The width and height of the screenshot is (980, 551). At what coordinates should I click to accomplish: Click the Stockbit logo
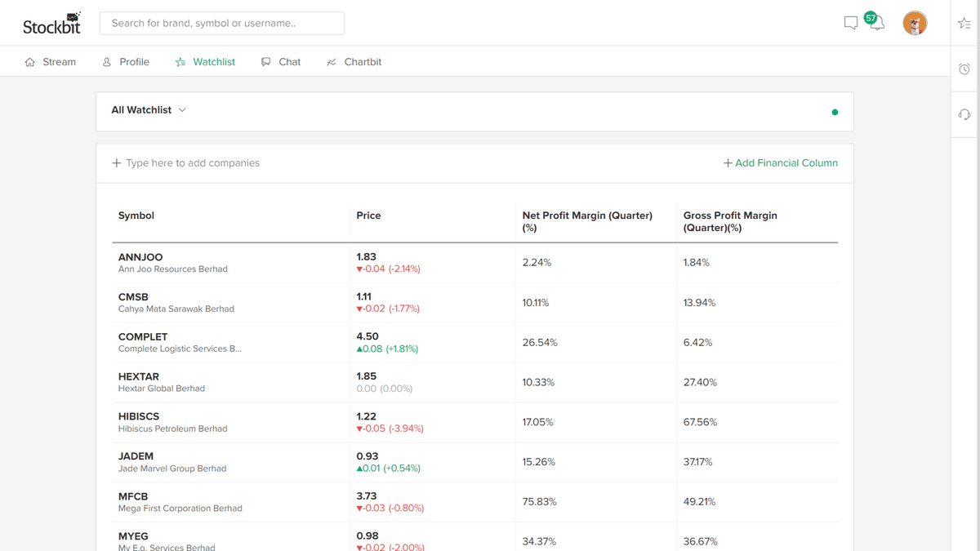(x=52, y=23)
